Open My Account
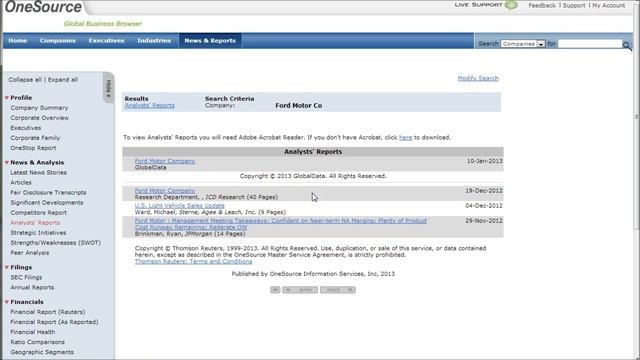The height and width of the screenshot is (360, 640). pyautogui.click(x=608, y=5)
